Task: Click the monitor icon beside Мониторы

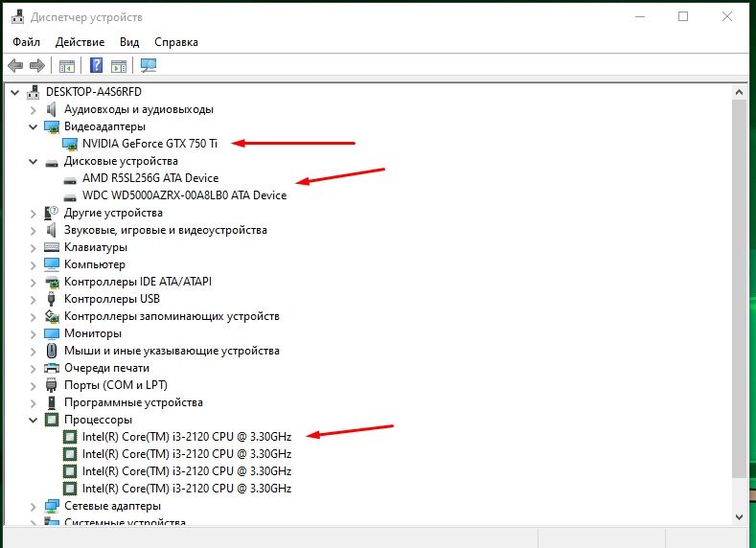Action: (52, 333)
